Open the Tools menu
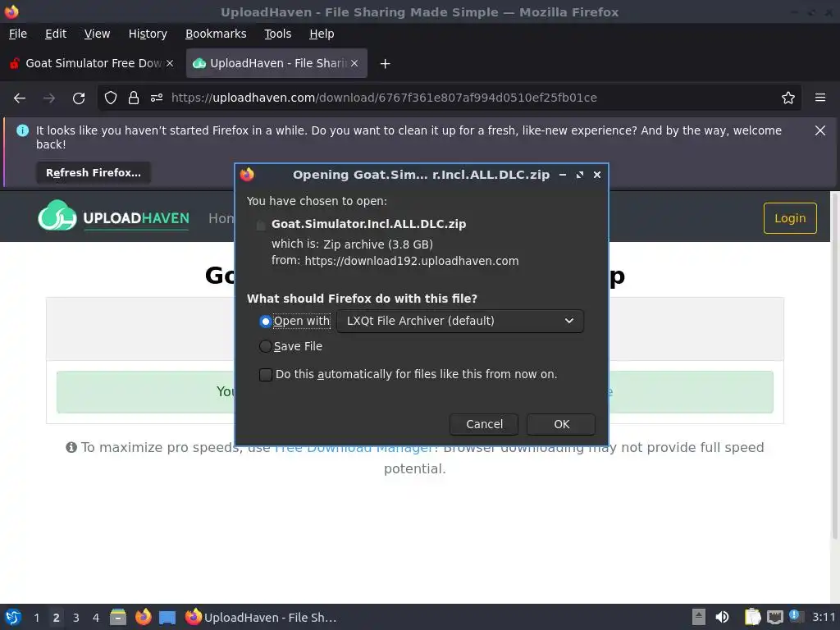The width and height of the screenshot is (840, 630). [x=277, y=34]
